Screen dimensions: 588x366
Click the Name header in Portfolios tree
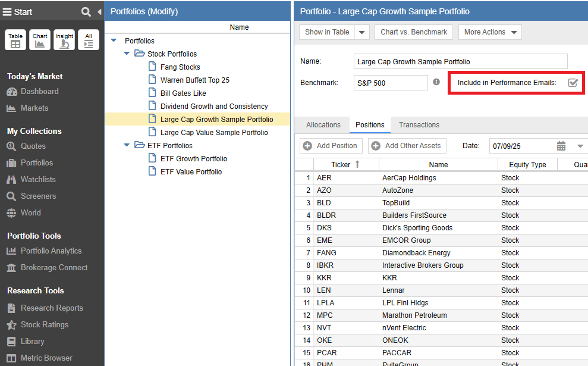click(239, 27)
